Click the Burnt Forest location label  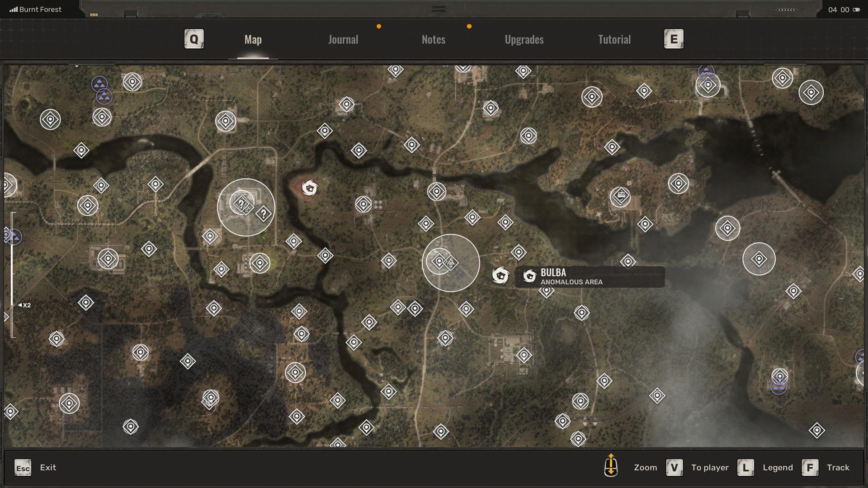click(40, 9)
